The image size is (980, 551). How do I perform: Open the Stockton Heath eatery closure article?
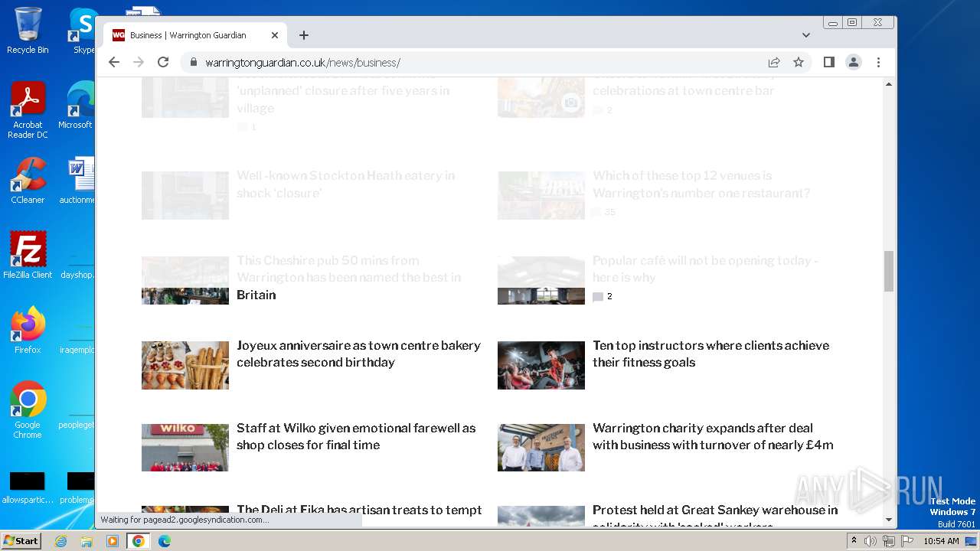[345, 184]
